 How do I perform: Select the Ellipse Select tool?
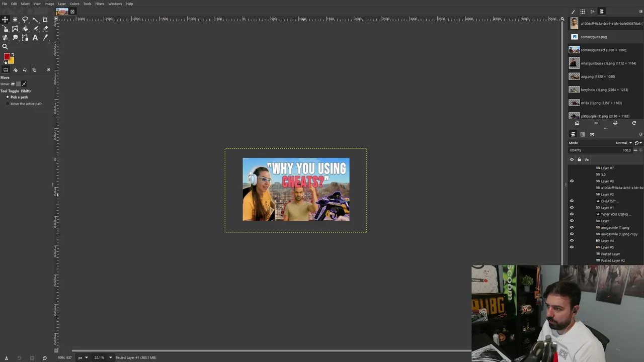(x=15, y=20)
